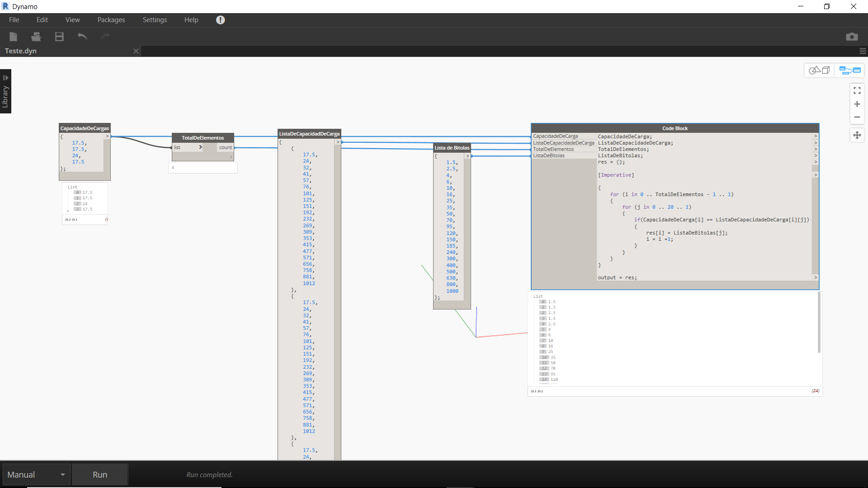Switch to graph view navigation
Image resolution: width=868 pixels, height=488 pixels.
(849, 70)
